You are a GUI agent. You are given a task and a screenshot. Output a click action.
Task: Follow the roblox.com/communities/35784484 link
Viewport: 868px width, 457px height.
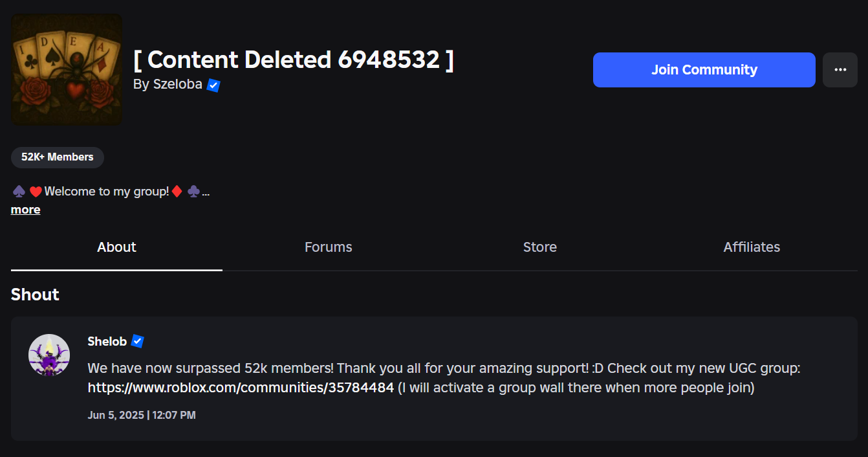click(x=241, y=388)
